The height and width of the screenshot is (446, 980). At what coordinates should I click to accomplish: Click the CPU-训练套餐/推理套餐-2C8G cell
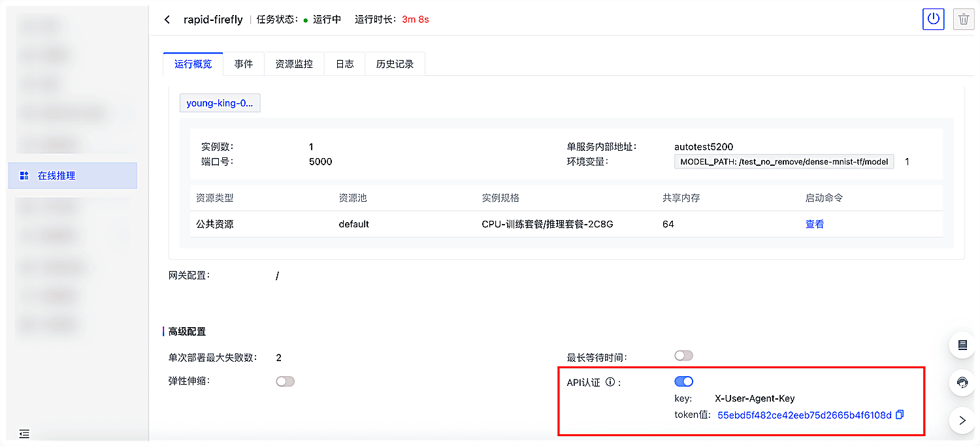[547, 224]
